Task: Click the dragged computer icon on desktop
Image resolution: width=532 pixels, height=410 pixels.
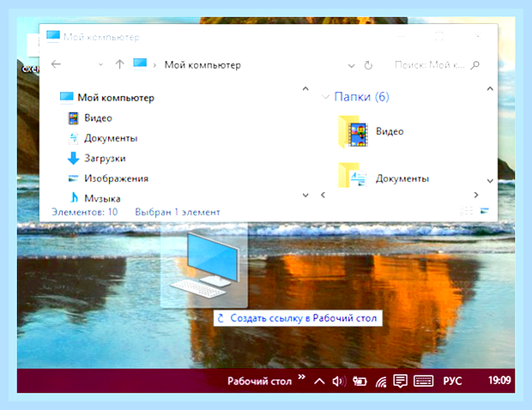Action: pos(204,266)
